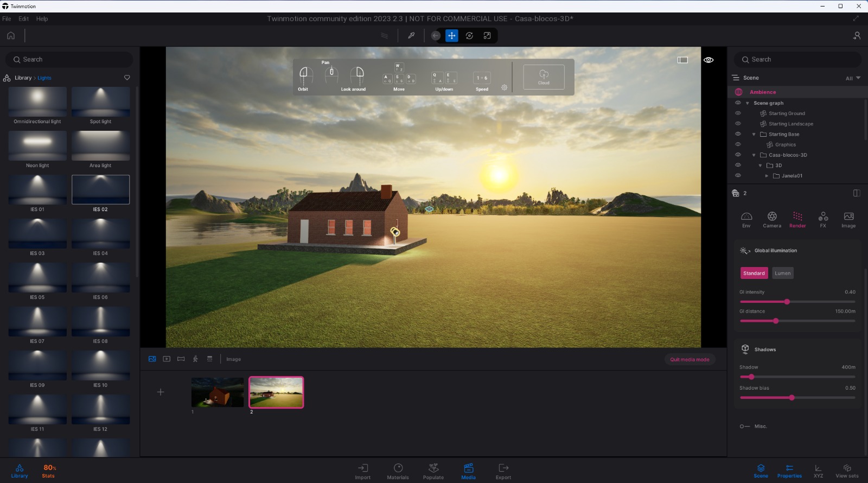Image resolution: width=868 pixels, height=483 pixels.
Task: Collapse the Starting Base folder
Action: [754, 134]
